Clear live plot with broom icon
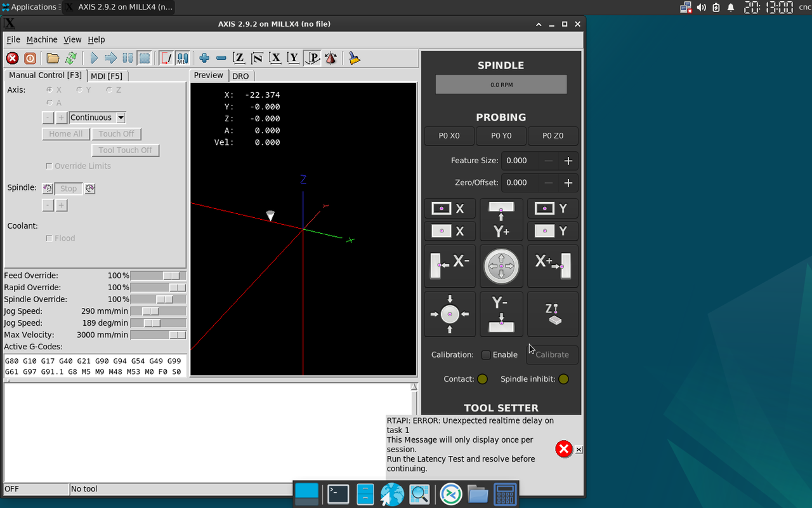812x508 pixels. click(x=355, y=58)
